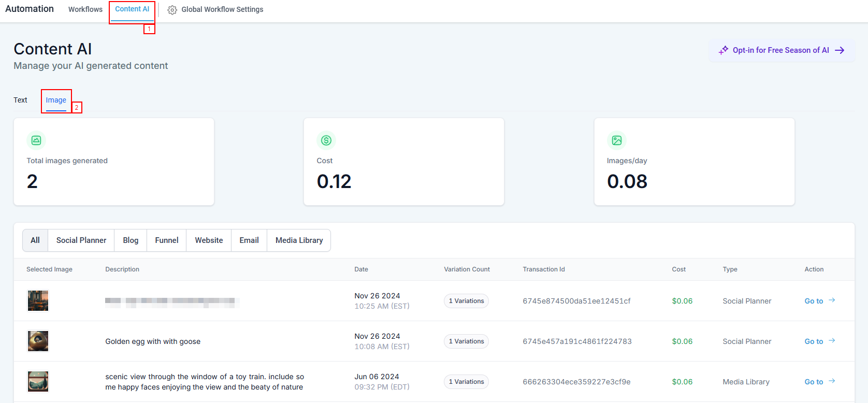This screenshot has width=868, height=403.
Task: Filter the list by Blog
Action: [x=131, y=240]
